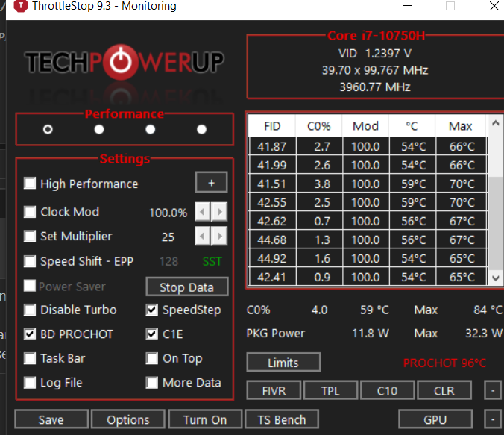504x435 pixels.
Task: Increase Set Multiplier with right arrow
Action: click(219, 237)
